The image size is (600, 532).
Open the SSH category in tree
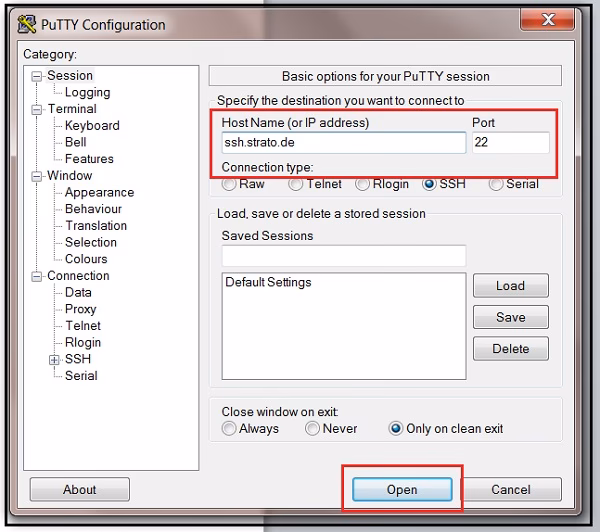[78, 359]
